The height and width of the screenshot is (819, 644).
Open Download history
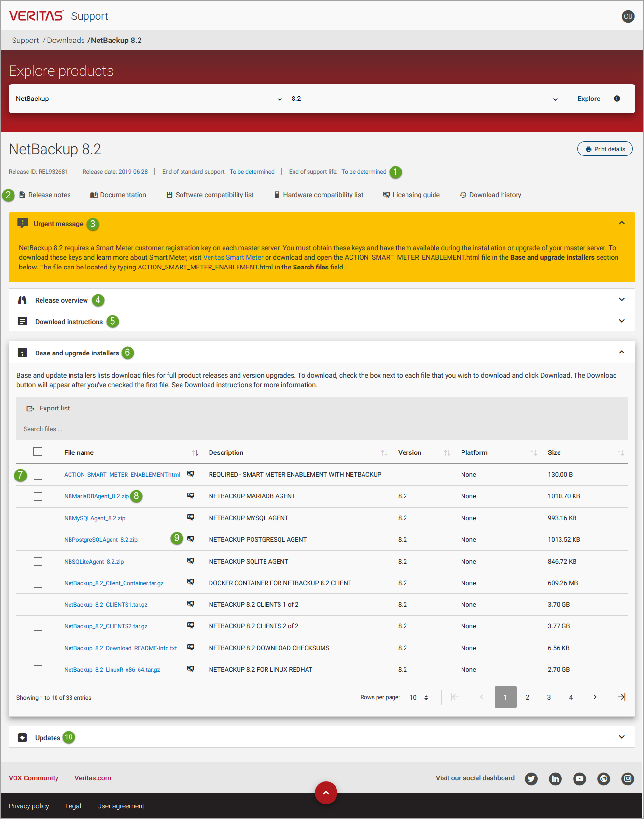tap(490, 195)
